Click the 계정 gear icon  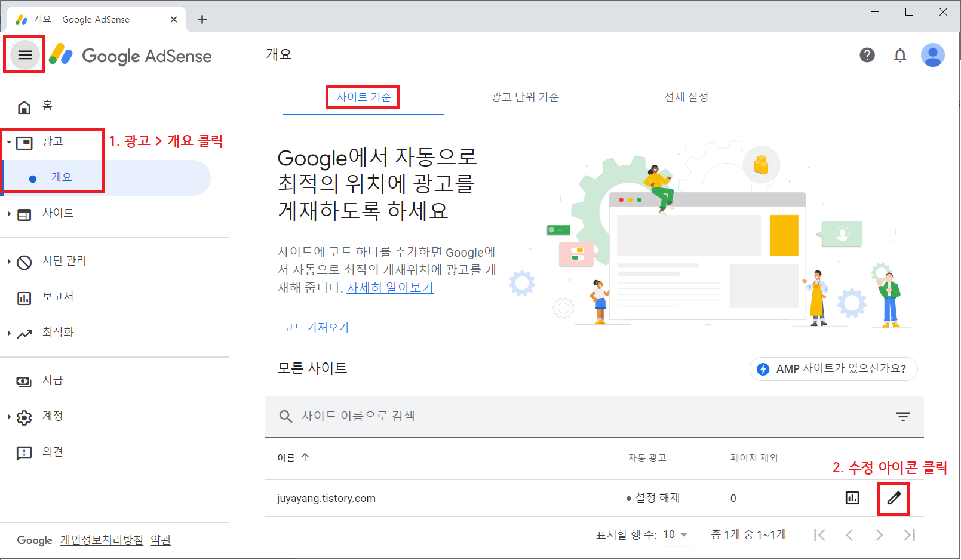(x=24, y=417)
